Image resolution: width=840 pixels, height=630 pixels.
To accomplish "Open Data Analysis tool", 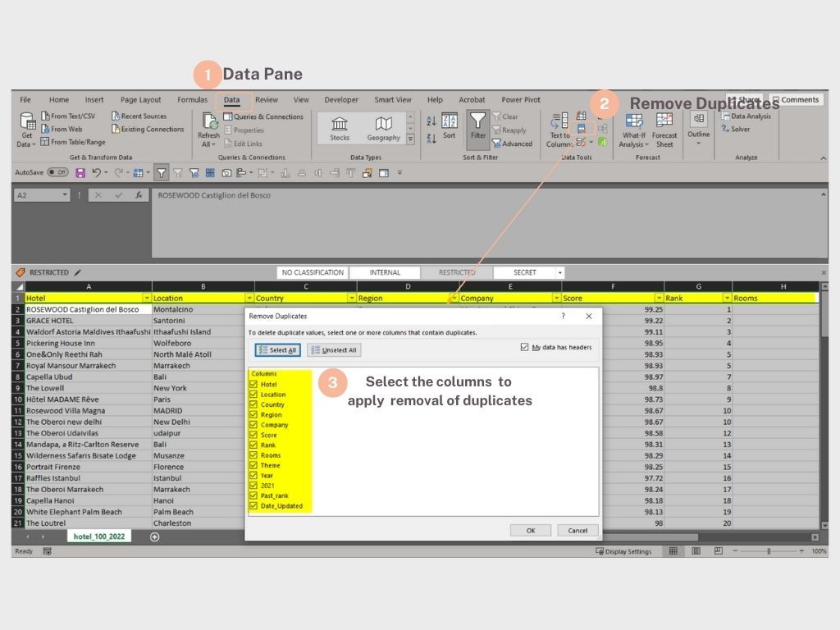I will coord(746,116).
